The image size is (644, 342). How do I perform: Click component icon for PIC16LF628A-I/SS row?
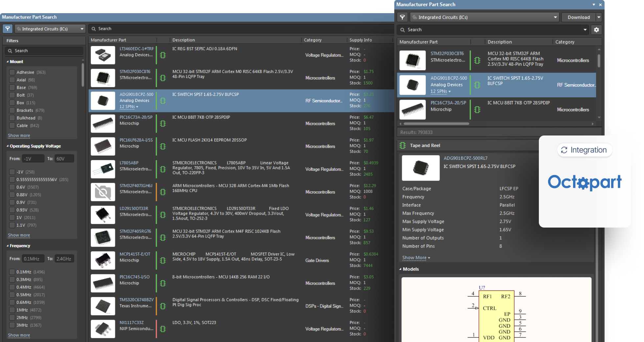(163, 146)
